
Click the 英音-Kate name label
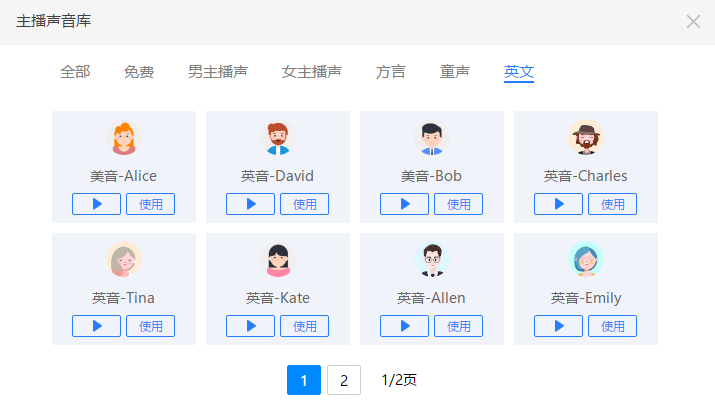278,298
